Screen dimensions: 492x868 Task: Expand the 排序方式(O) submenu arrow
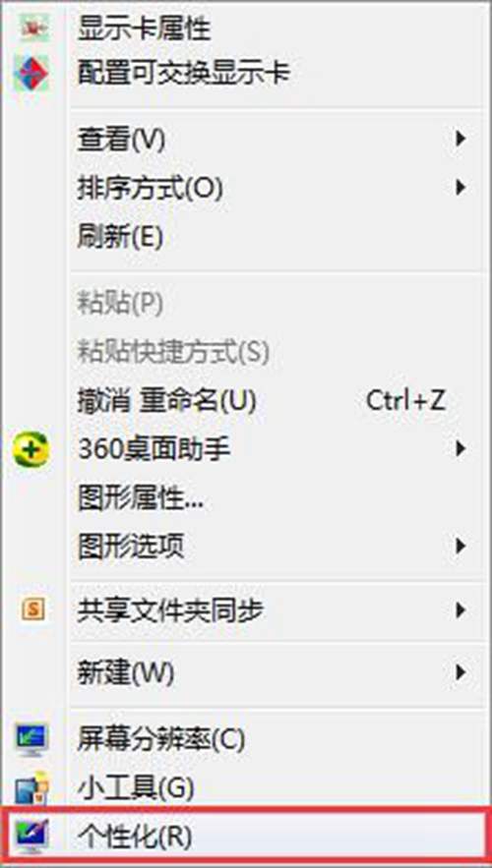point(460,188)
